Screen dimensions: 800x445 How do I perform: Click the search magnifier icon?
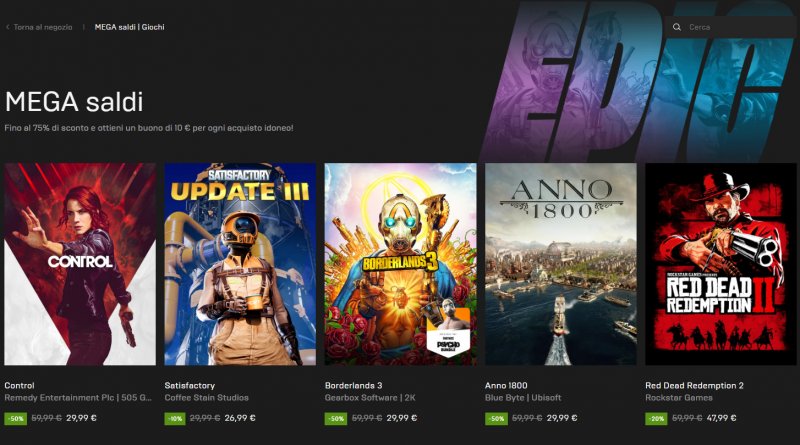point(677,27)
